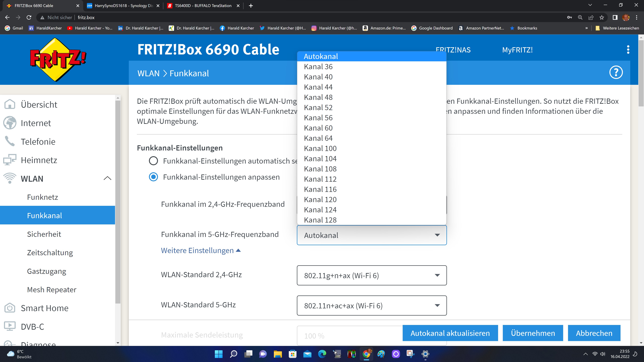Screen dimensions: 644x362
Task: Open the three-dot FRITZ!Box menu
Action: (628, 50)
